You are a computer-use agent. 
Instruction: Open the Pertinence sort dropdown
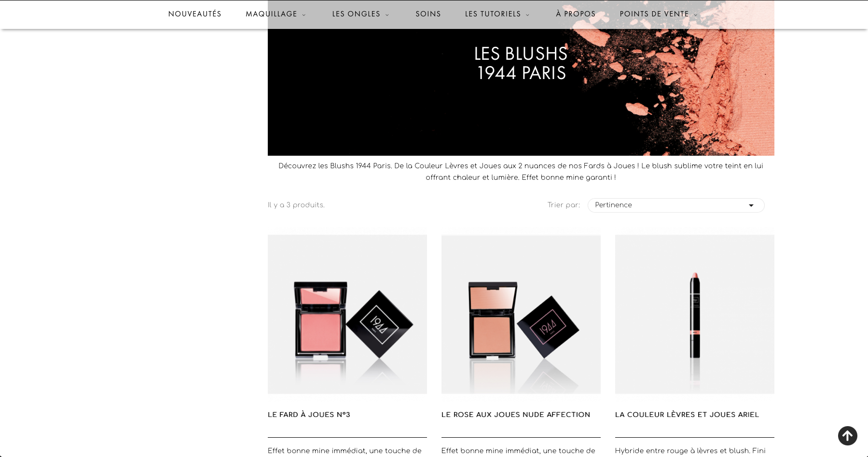point(675,205)
